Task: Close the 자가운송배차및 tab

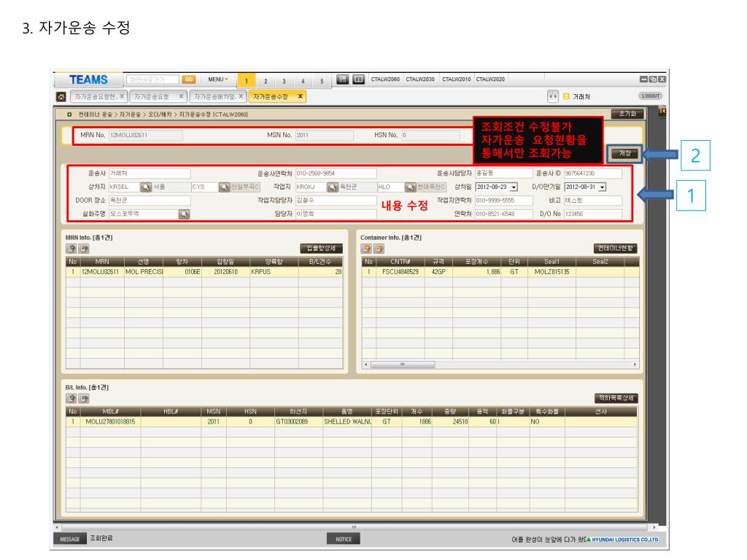Action: tap(241, 96)
